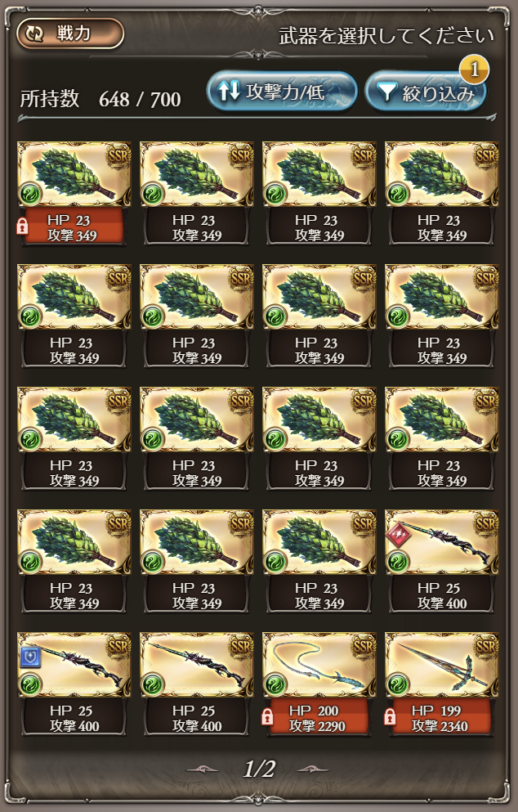Click the red diamond badge on spear weapon

point(399,534)
